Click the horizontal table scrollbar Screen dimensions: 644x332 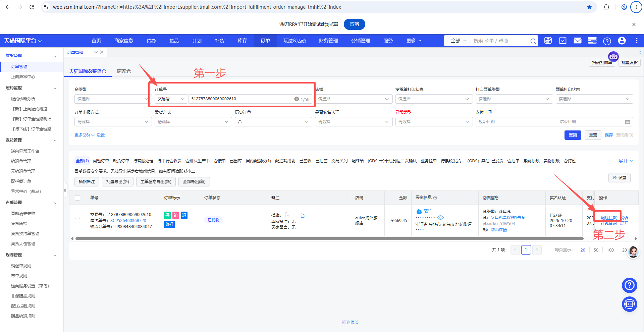[329, 239]
